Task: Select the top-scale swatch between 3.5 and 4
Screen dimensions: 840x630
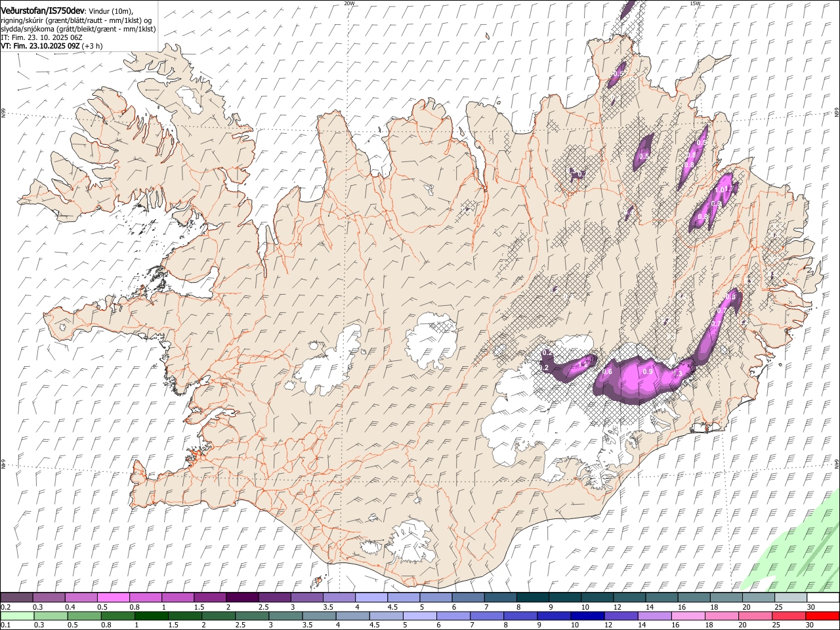Action: point(339,598)
